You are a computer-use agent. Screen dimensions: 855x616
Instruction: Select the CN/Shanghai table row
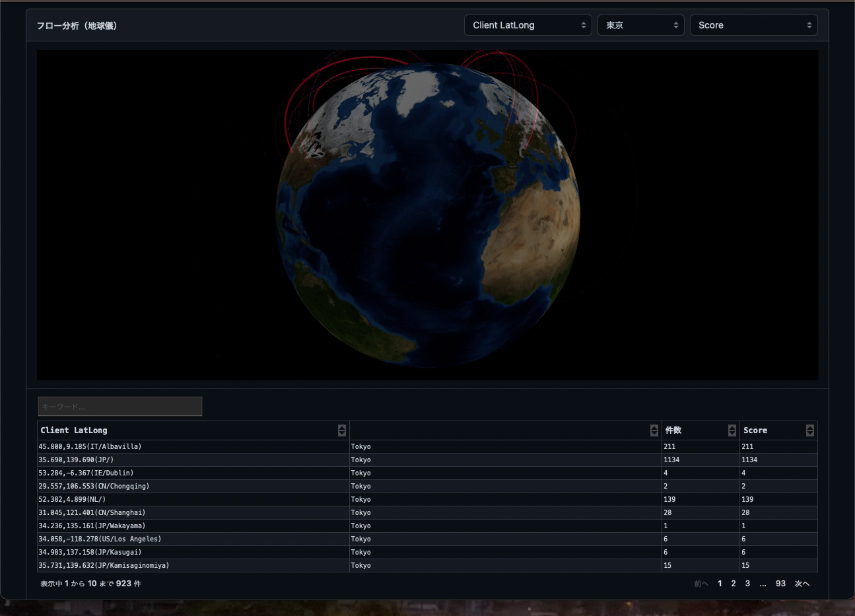pos(92,513)
